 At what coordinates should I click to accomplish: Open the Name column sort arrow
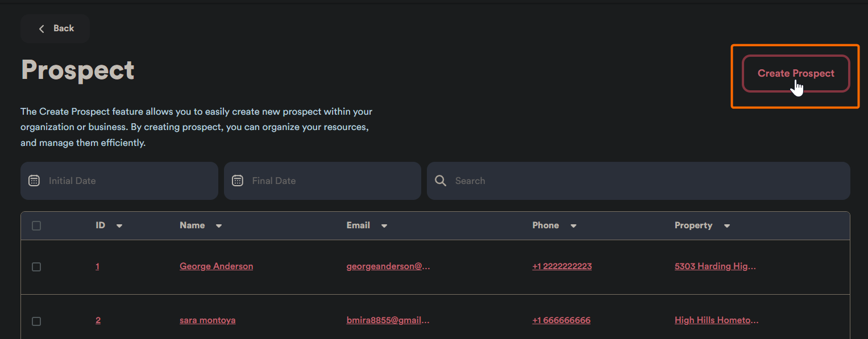coord(219,226)
